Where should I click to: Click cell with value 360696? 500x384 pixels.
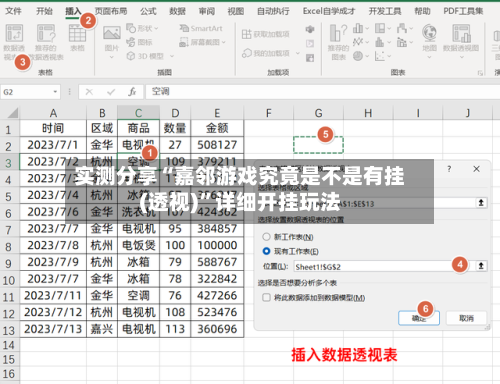coord(217,329)
